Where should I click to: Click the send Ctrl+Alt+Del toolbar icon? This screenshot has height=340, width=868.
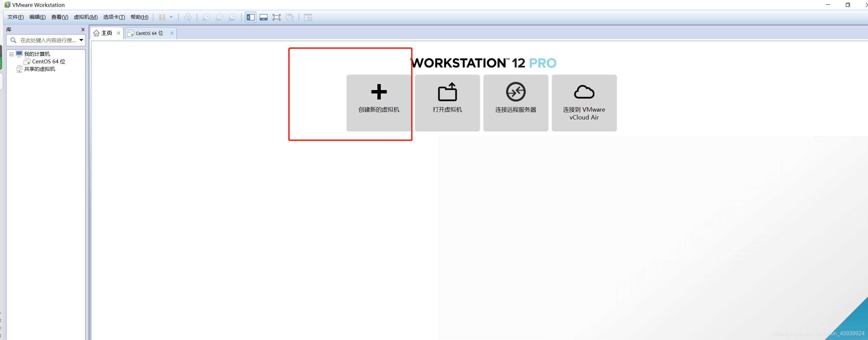click(187, 17)
